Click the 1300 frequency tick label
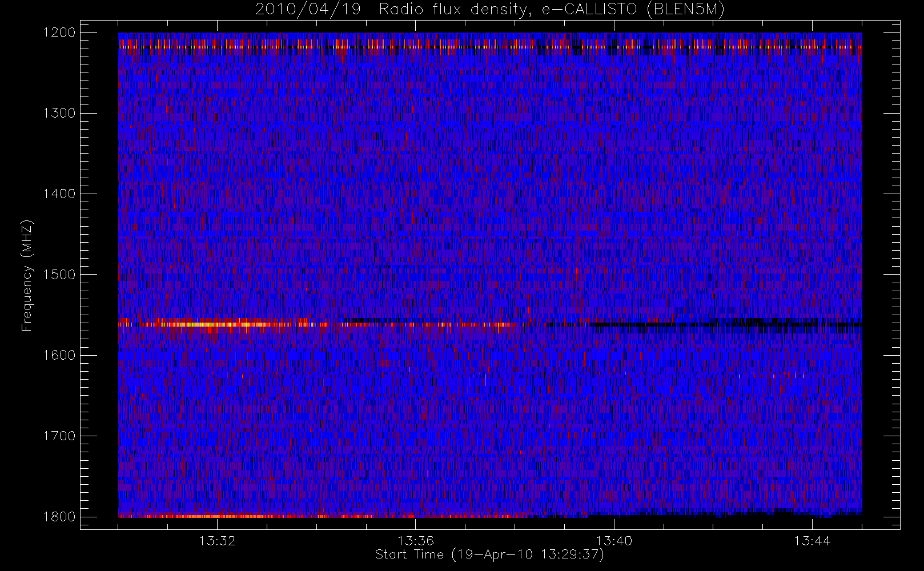 (x=59, y=113)
